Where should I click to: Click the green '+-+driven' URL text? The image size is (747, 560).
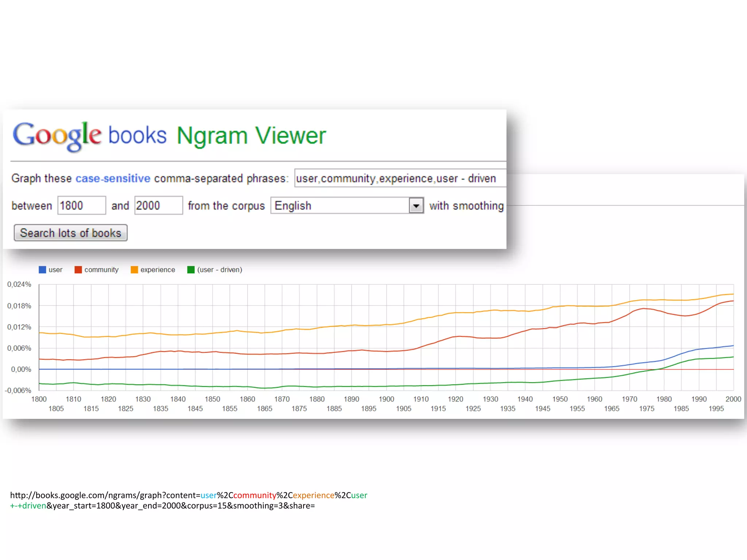coord(28,506)
